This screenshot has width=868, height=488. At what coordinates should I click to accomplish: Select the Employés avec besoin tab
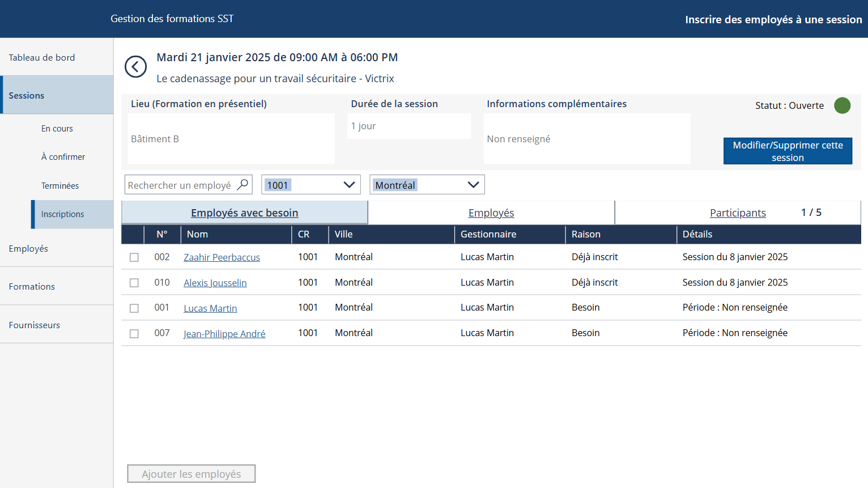[245, 213]
